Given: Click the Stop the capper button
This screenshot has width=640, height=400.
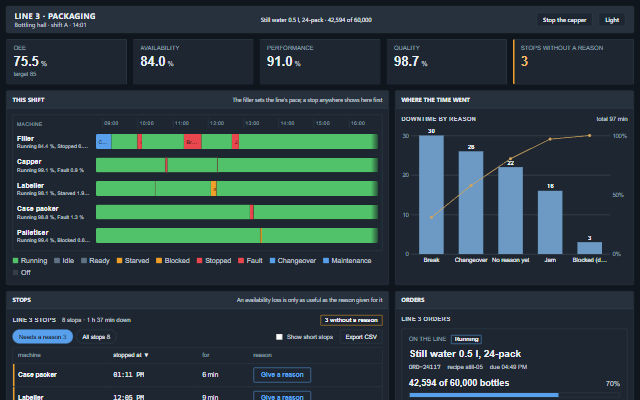Looking at the screenshot, I should (564, 20).
